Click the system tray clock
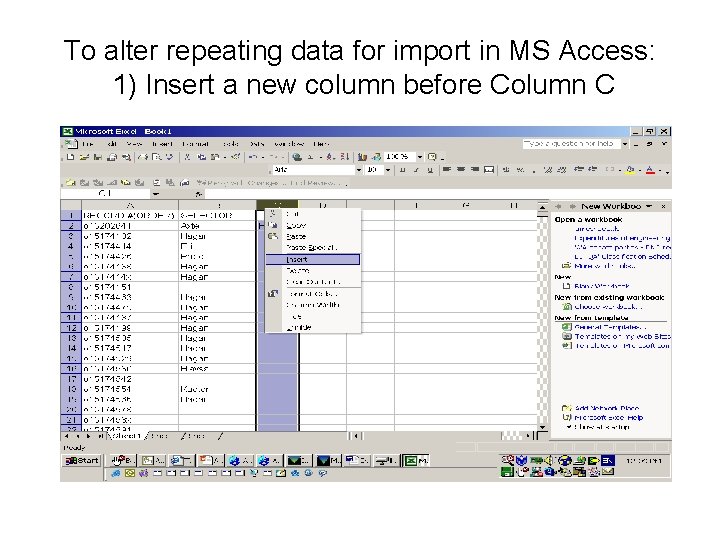The image size is (720, 540). pyautogui.click(x=643, y=461)
